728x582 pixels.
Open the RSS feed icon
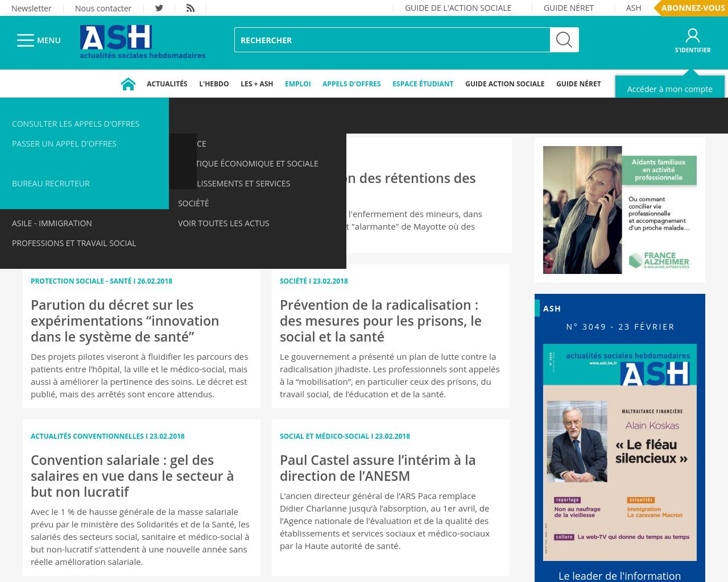coord(191,8)
